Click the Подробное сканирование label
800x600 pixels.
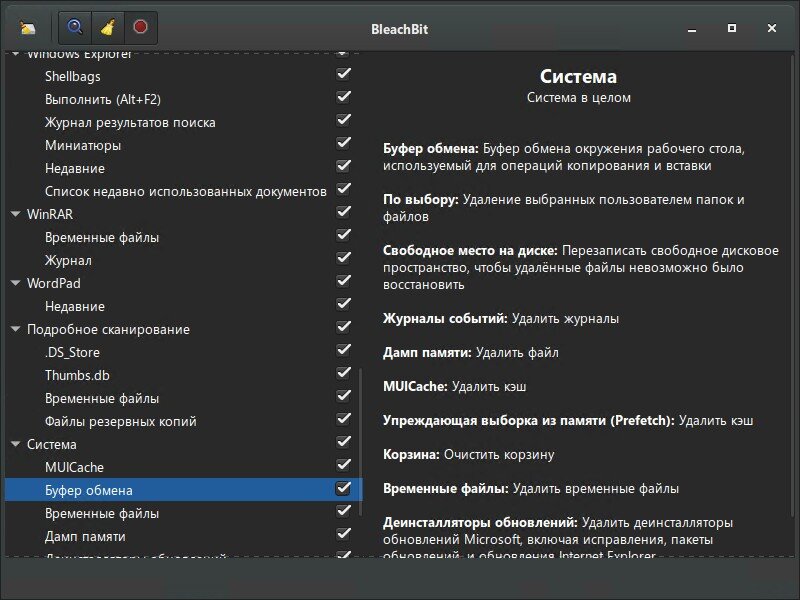pyautogui.click(x=108, y=330)
